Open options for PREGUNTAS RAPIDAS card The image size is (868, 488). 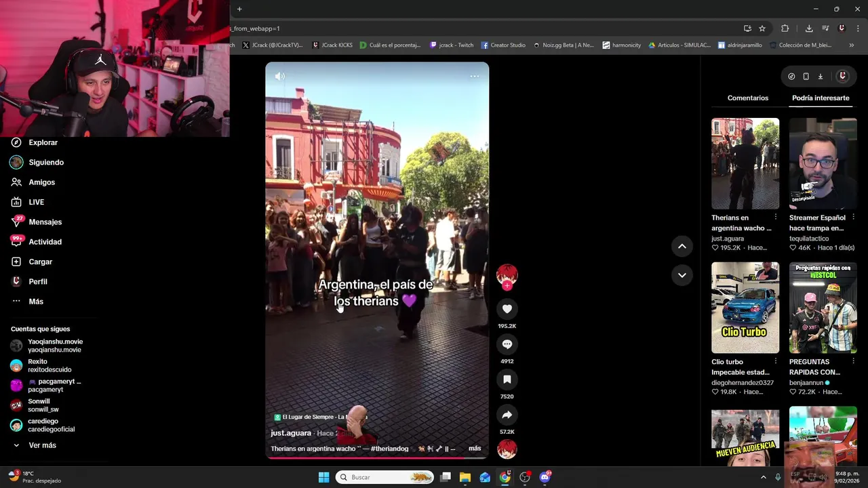[x=853, y=361]
